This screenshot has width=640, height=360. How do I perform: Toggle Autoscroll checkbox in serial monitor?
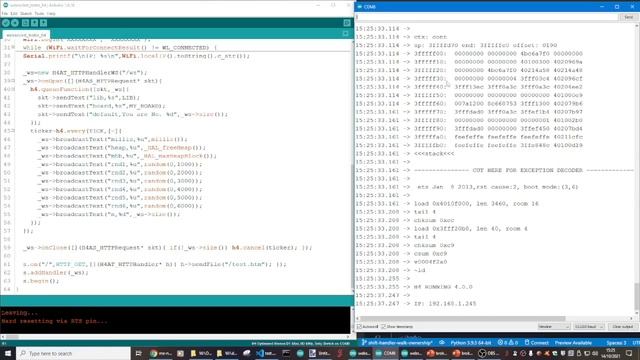click(359, 327)
